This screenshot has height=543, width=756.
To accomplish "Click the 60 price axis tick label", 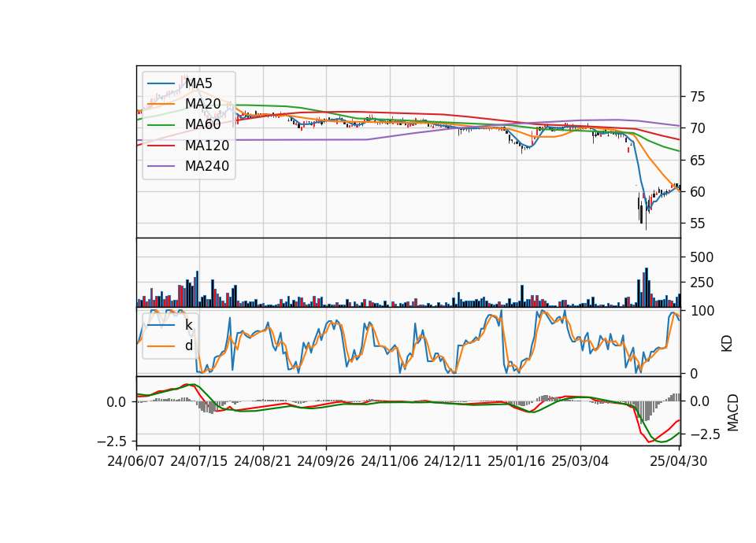I will (697, 192).
